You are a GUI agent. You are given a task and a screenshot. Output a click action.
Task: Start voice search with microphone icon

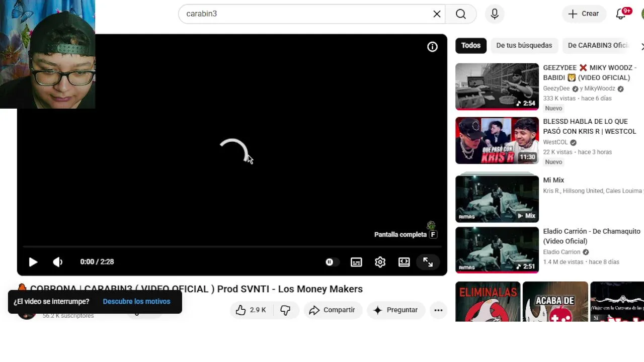pyautogui.click(x=495, y=14)
